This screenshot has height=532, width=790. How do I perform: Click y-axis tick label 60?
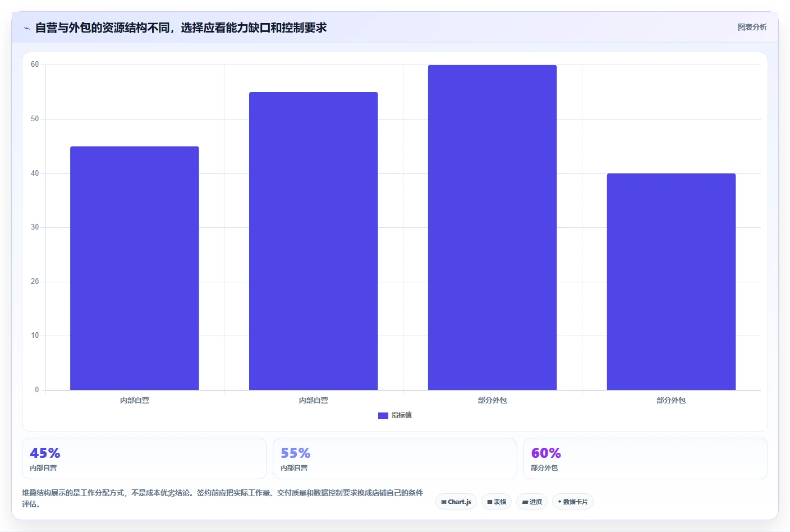point(35,65)
